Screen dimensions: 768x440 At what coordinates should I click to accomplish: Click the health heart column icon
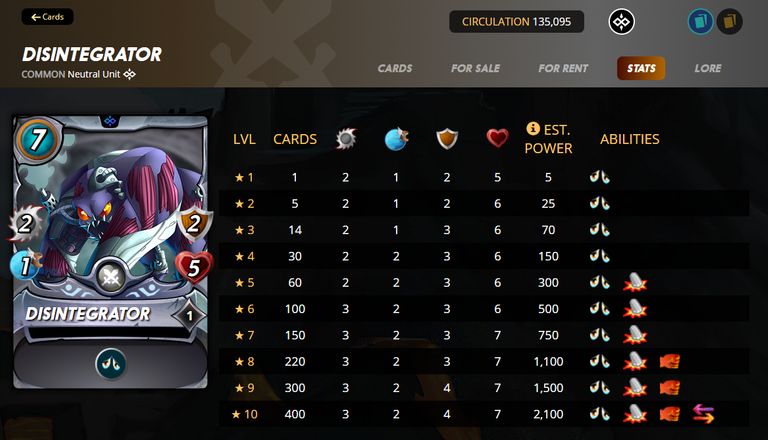coord(498,139)
